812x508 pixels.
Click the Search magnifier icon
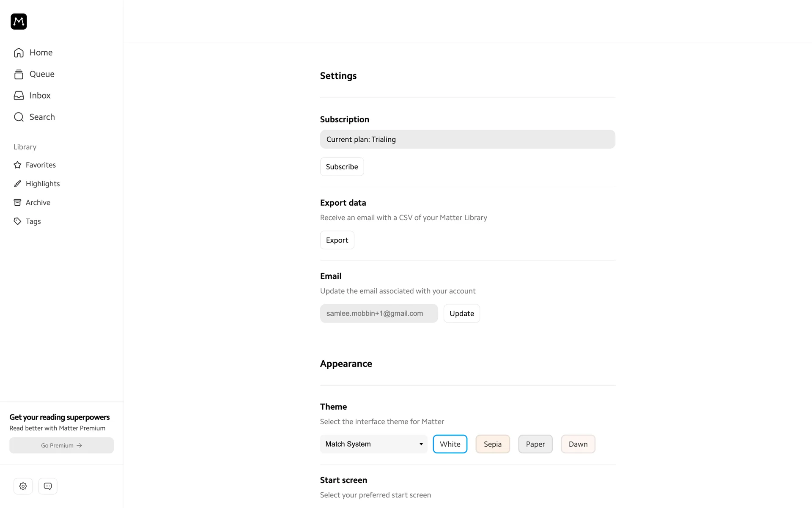[x=19, y=117]
